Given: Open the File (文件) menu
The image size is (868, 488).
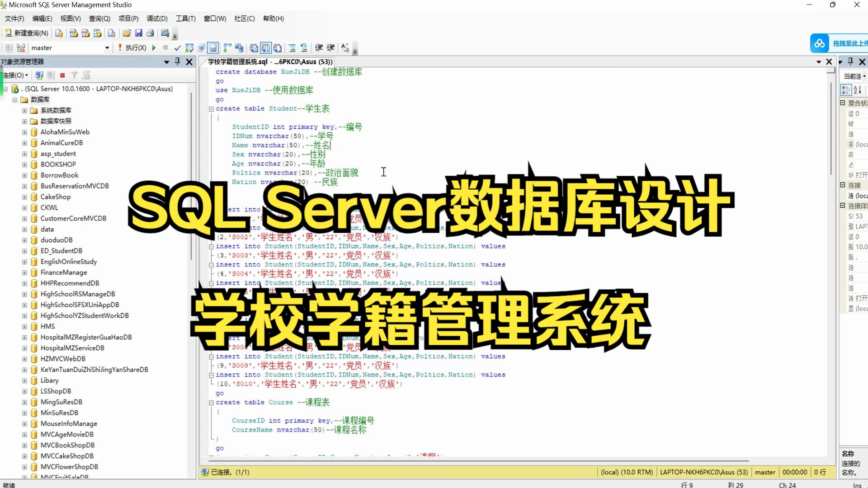Looking at the screenshot, I should pyautogui.click(x=14, y=19).
